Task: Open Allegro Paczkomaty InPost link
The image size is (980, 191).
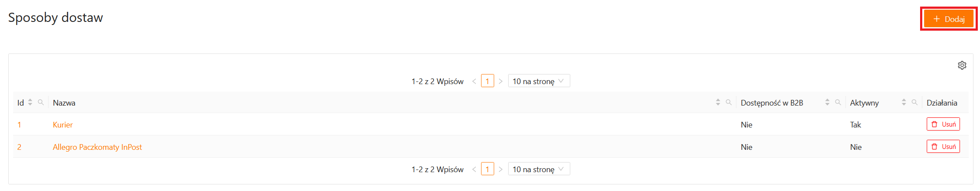Action: (97, 147)
